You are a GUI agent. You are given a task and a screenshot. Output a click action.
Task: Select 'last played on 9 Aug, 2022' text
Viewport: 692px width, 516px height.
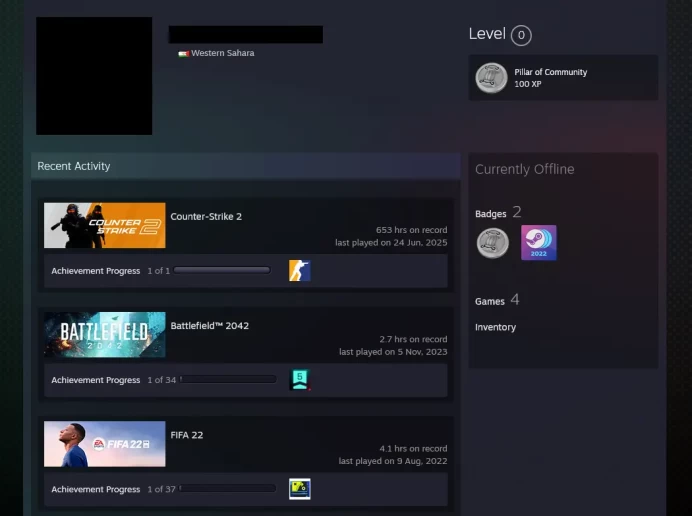tap(393, 461)
